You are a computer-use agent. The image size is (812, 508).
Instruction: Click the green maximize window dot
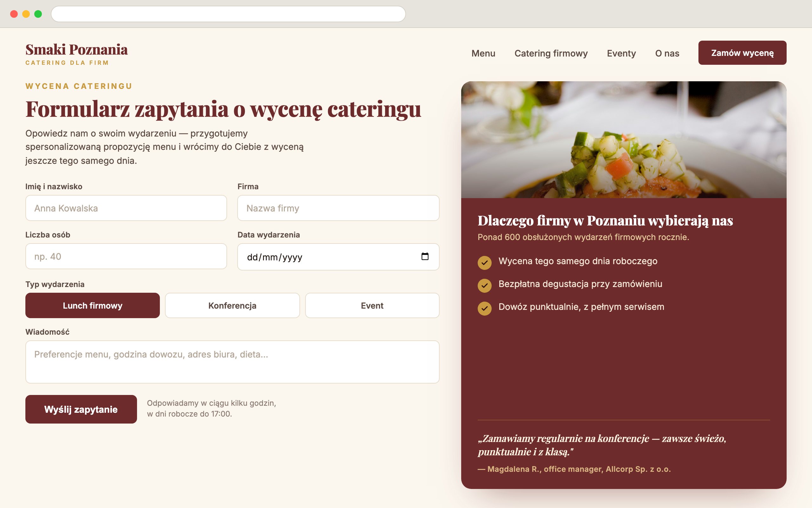38,14
